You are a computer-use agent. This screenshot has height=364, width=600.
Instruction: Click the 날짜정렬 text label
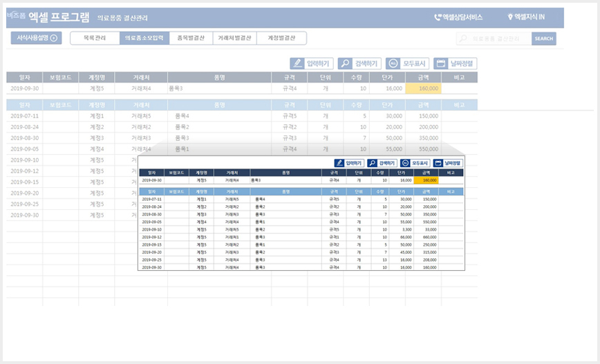462,64
